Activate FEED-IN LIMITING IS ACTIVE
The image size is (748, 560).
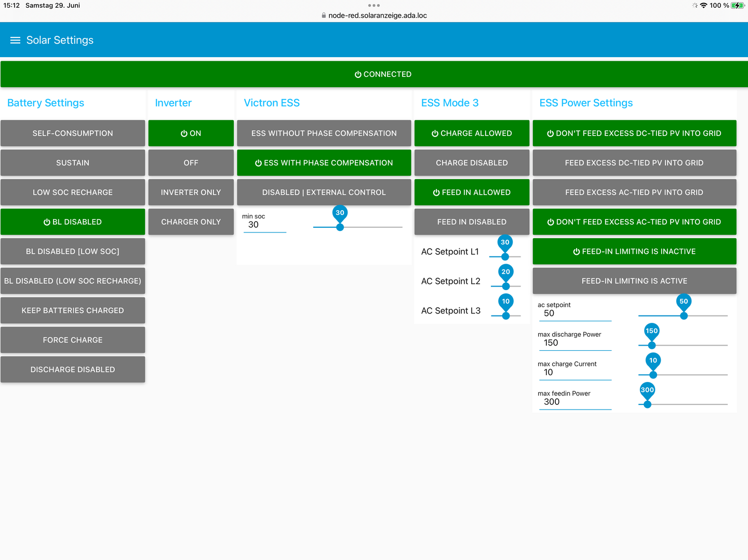point(634,281)
